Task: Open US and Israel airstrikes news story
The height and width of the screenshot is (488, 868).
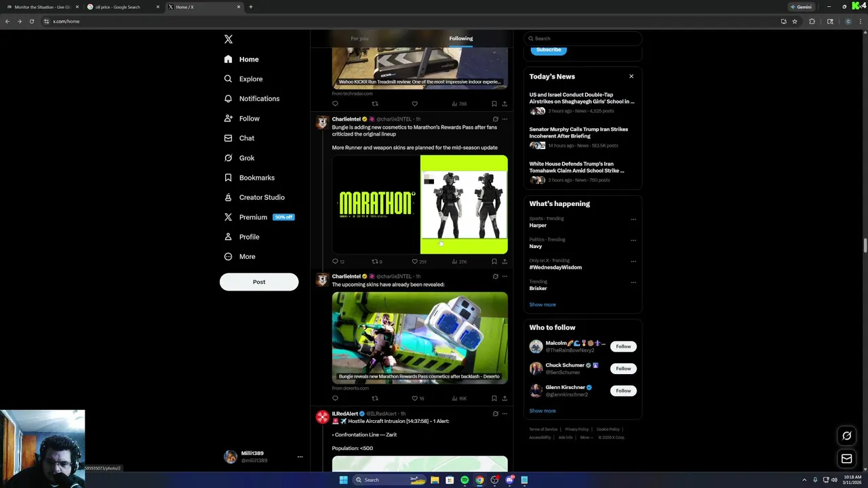Action: point(583,102)
